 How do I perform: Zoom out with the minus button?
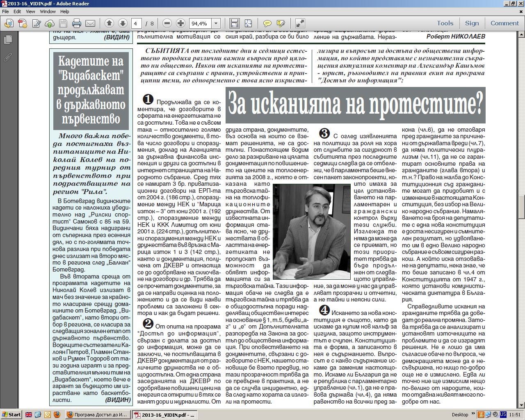(x=167, y=23)
